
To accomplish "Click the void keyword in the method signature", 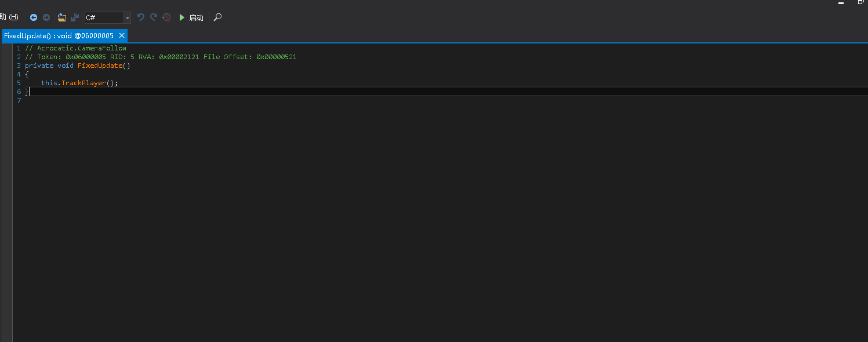I will pos(65,66).
